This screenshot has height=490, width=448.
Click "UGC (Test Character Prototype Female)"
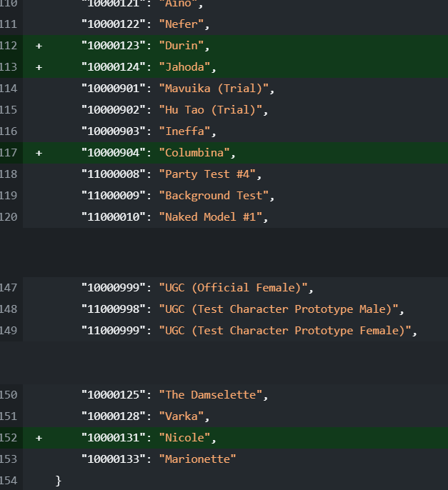[285, 331]
